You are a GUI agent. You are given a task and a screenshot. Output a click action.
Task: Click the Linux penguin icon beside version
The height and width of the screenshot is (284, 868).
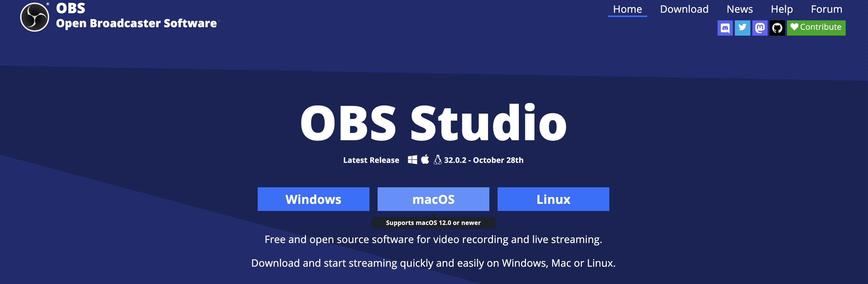(x=437, y=160)
